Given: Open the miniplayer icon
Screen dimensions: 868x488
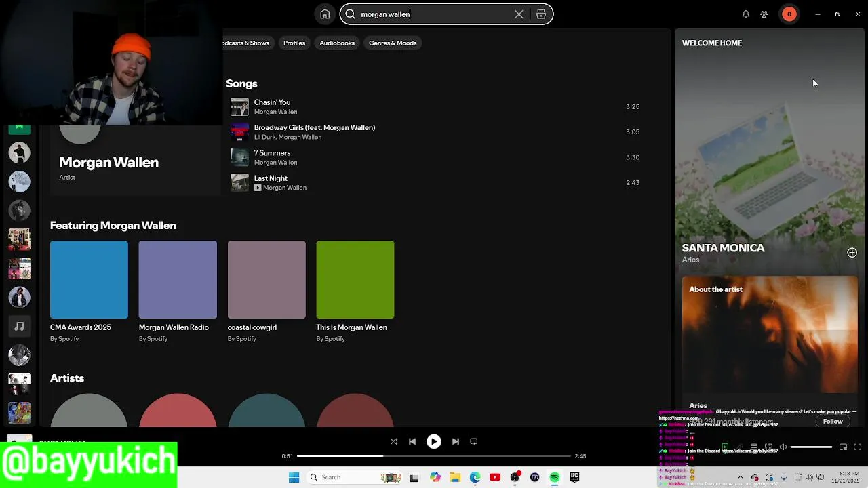Looking at the screenshot, I should tap(843, 447).
